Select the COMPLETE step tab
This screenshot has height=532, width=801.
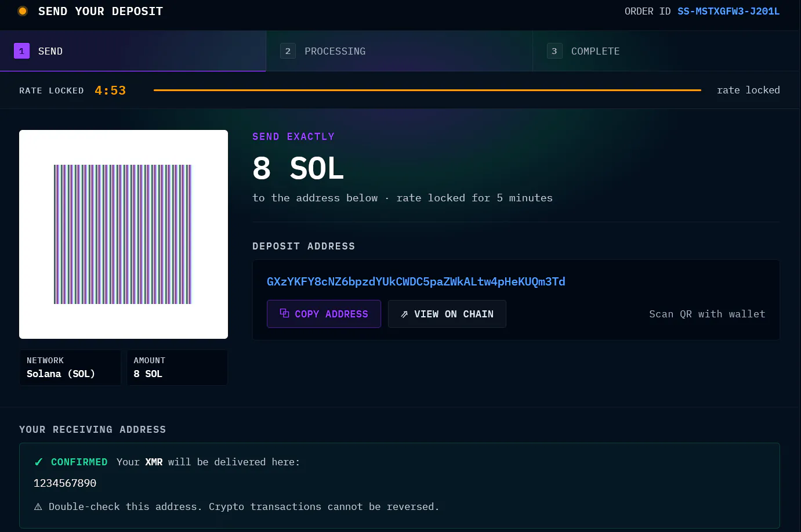tap(666, 51)
